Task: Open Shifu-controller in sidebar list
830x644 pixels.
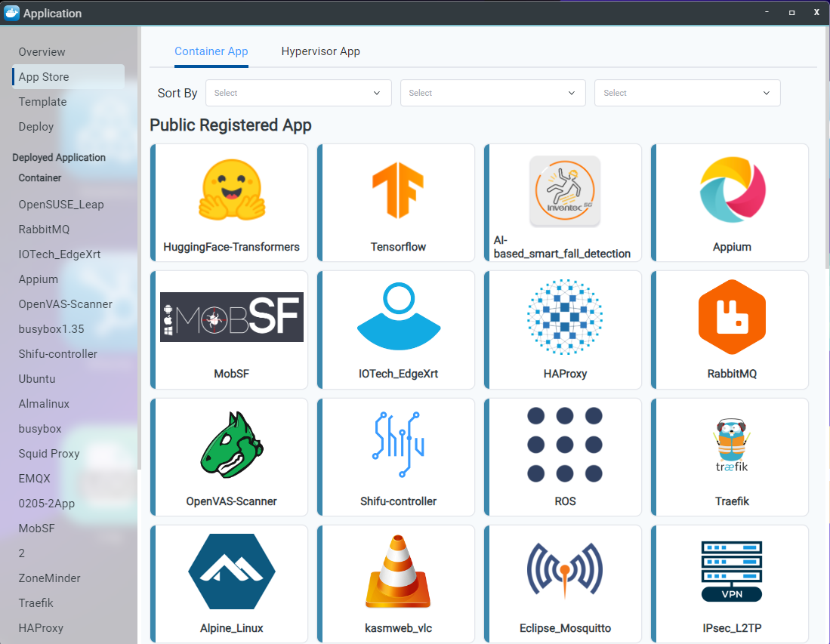Action: tap(57, 353)
